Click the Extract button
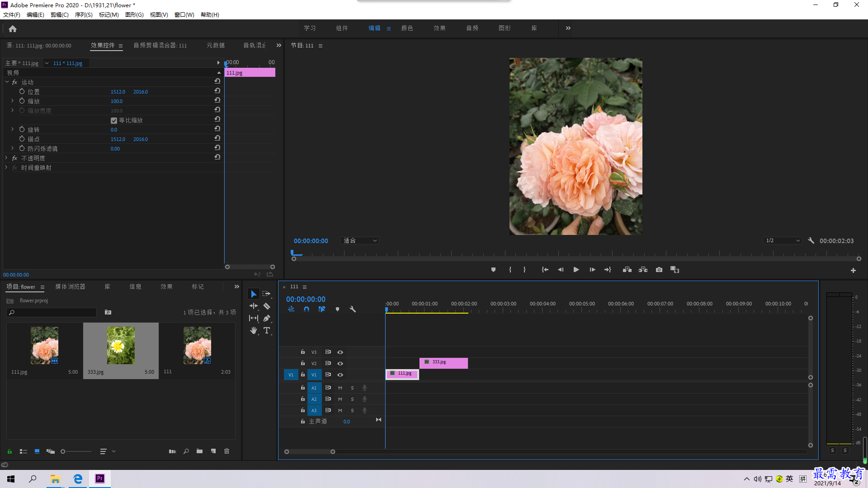This screenshot has width=868, height=488. [643, 270]
